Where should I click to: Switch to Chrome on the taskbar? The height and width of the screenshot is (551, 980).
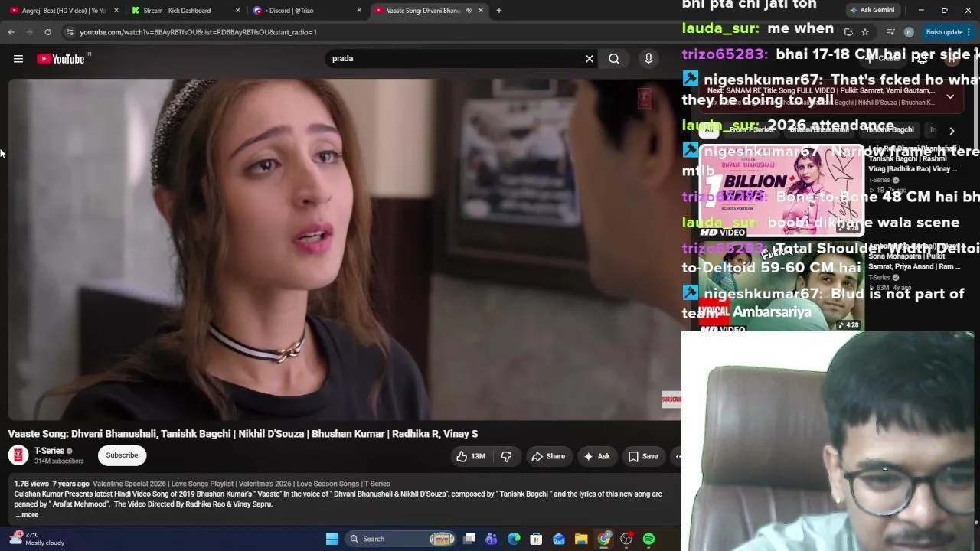coord(604,539)
